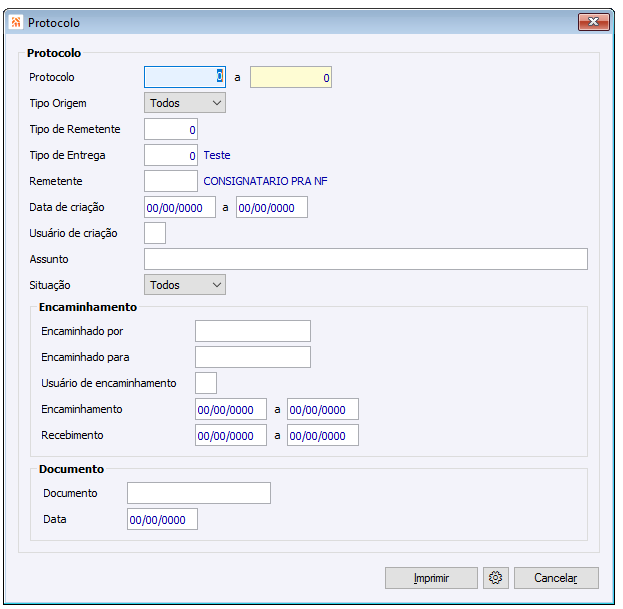Click the 'Documento' group heading
This screenshot has height=609, width=623.
click(x=72, y=469)
